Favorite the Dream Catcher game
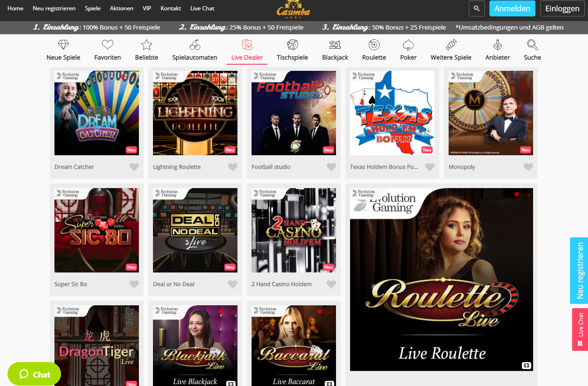Viewport: 588px width, 386px height. pos(134,167)
